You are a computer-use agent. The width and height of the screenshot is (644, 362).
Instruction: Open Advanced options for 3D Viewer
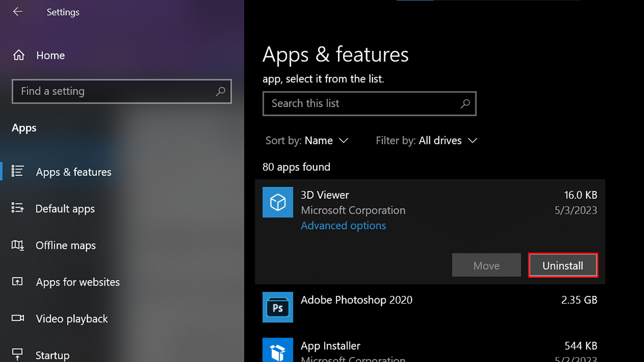coord(343,226)
